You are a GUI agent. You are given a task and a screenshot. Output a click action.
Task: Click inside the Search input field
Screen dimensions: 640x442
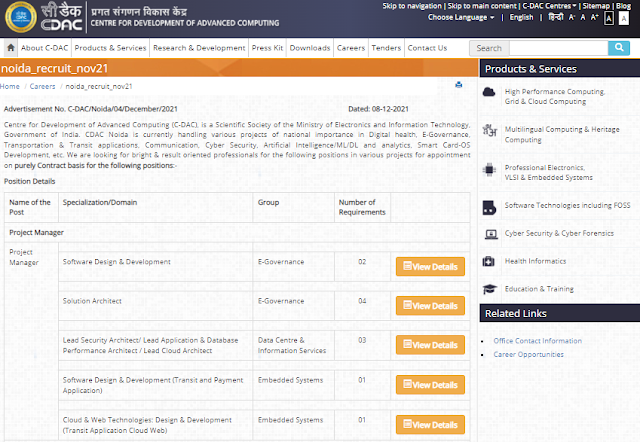(x=558, y=48)
